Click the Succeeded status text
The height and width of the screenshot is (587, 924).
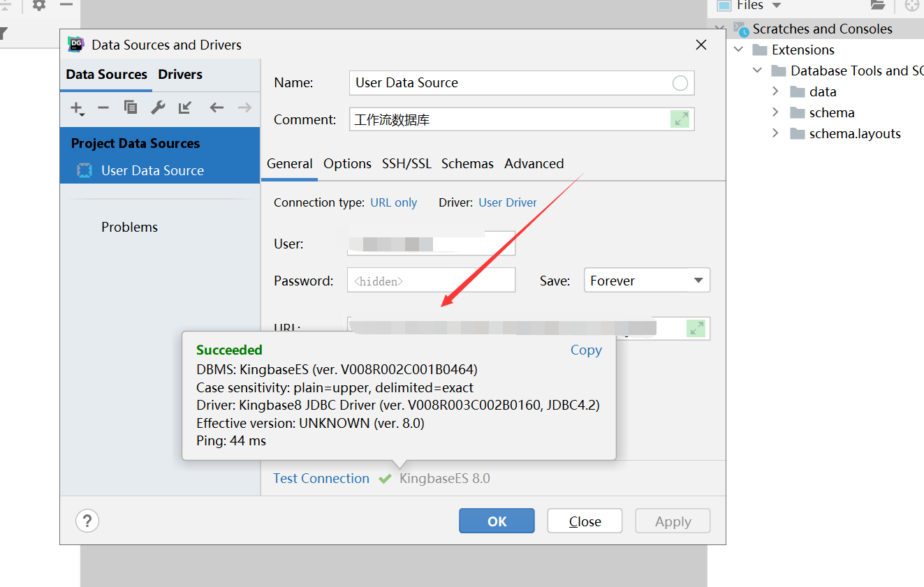(x=229, y=350)
